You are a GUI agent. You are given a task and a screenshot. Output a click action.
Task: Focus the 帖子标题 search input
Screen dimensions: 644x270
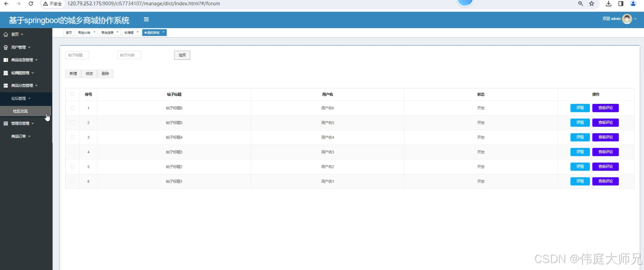point(77,55)
